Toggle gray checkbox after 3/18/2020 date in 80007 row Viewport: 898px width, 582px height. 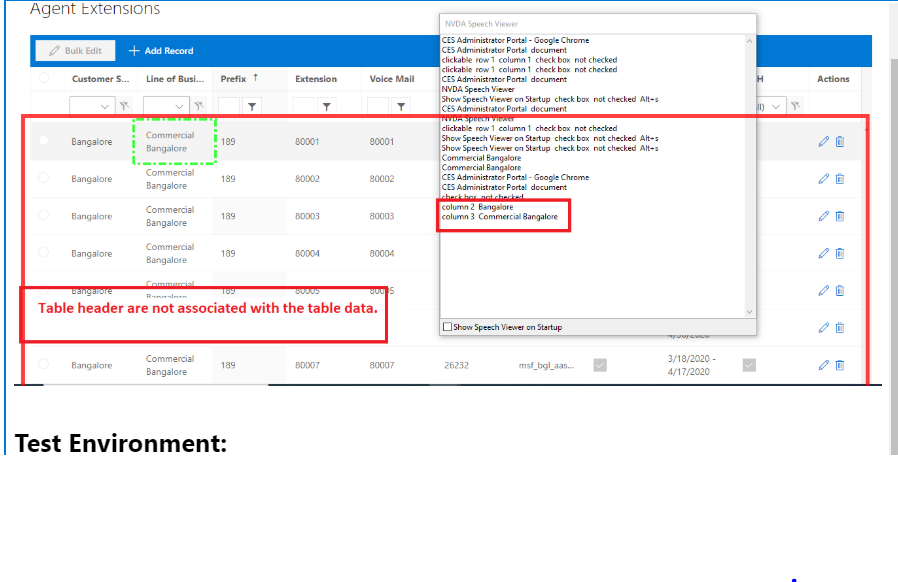pos(749,365)
